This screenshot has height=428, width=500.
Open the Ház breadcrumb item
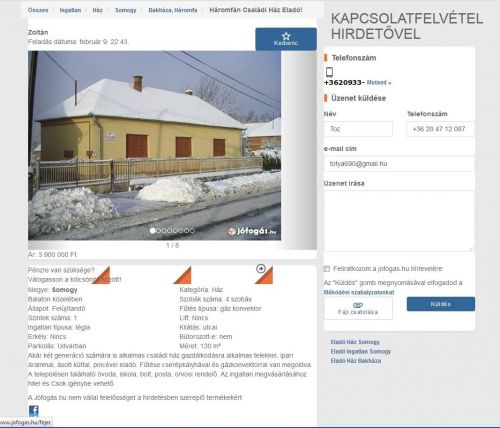point(97,10)
